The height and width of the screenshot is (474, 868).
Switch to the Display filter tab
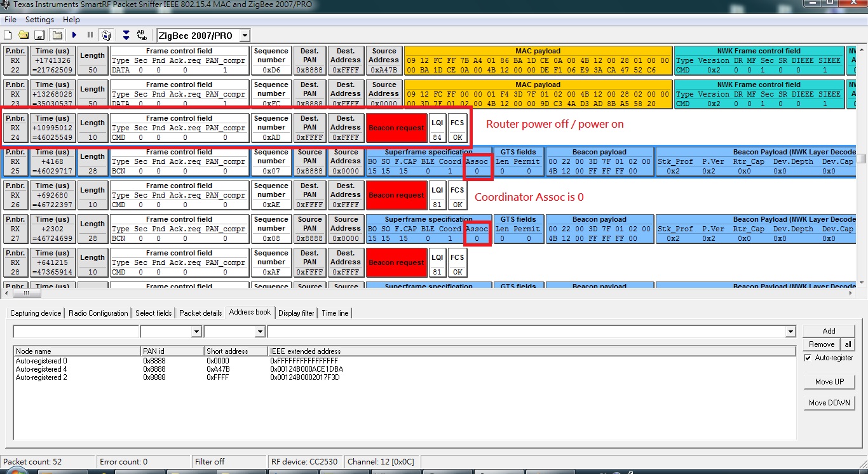tap(297, 313)
